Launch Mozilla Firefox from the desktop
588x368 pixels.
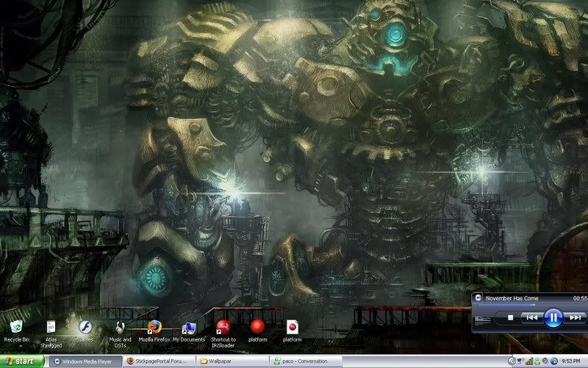point(154,326)
